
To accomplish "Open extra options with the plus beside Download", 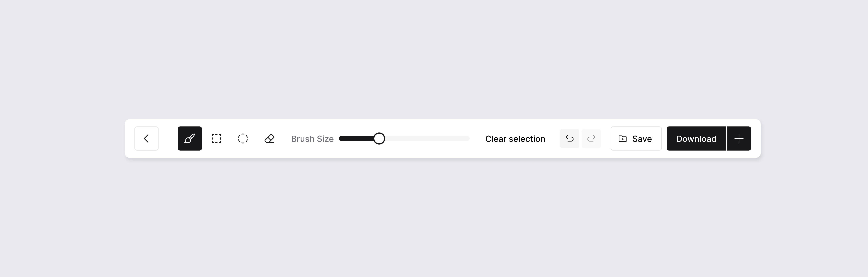I will click(x=739, y=138).
